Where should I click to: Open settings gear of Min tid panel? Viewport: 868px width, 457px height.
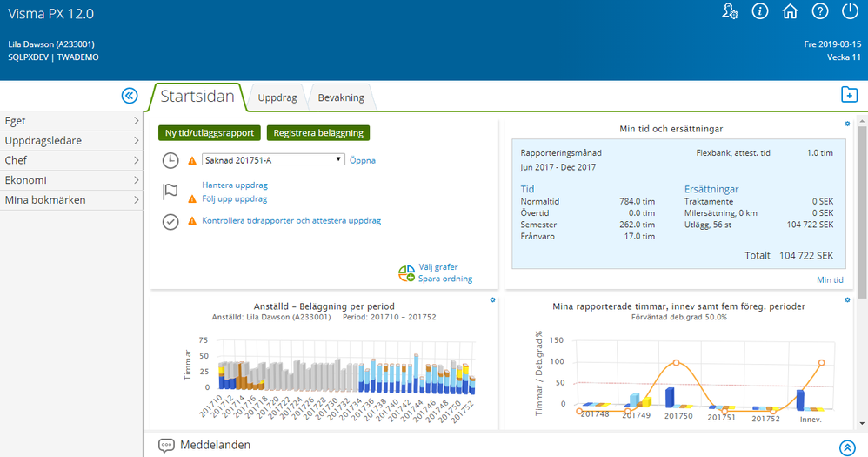click(847, 124)
